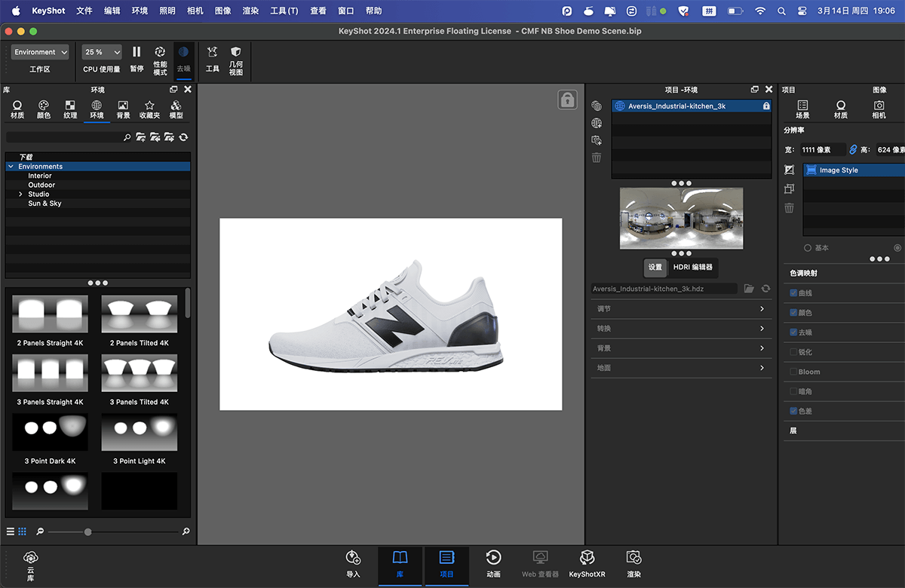Click the camera lock icon in viewport

(567, 99)
